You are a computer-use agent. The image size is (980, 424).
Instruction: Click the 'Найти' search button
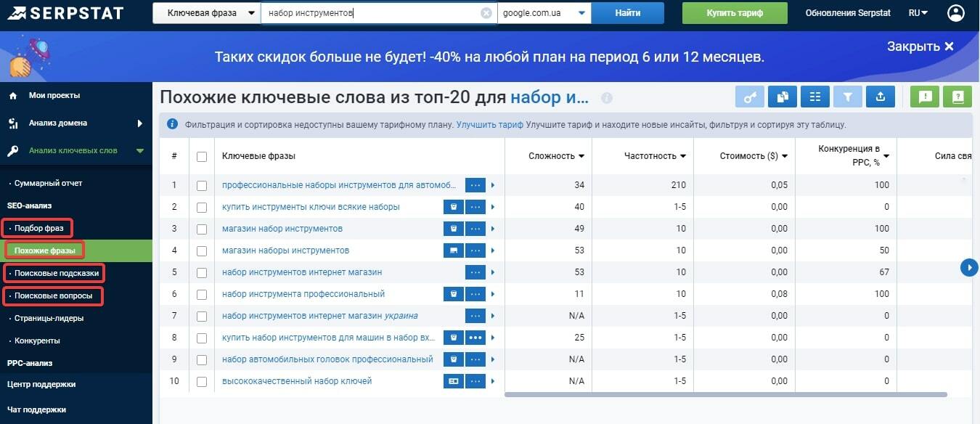(627, 13)
